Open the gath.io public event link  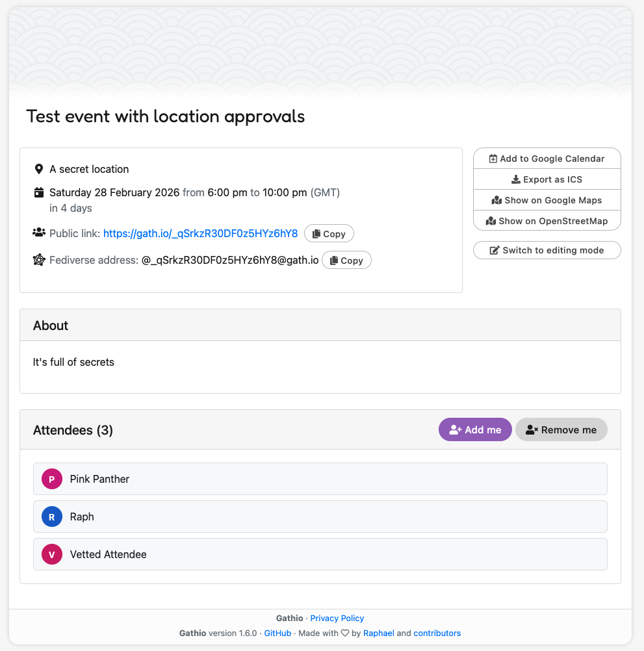[200, 233]
